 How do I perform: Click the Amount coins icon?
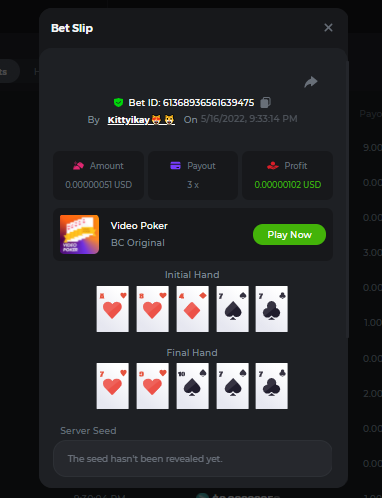78,166
